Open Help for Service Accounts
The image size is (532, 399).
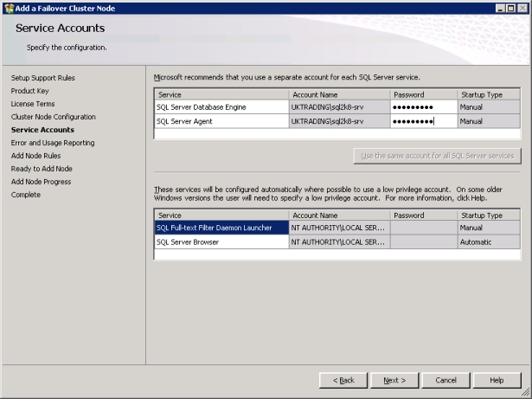(497, 380)
